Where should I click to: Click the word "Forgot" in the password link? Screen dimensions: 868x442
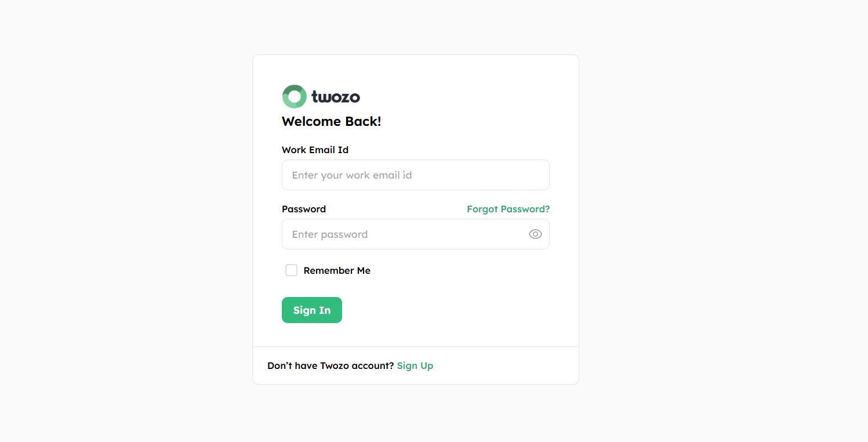click(x=482, y=209)
